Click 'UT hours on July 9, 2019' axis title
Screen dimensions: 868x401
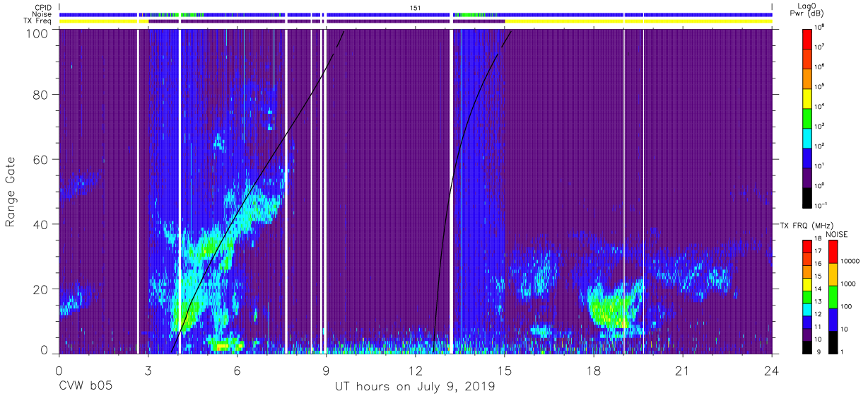tap(415, 387)
